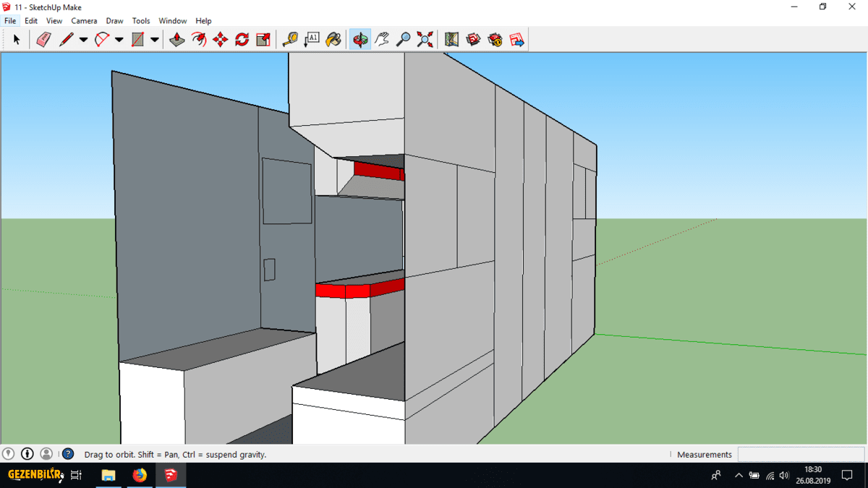The height and width of the screenshot is (488, 868).
Task: Select the Text label tool
Action: point(312,40)
